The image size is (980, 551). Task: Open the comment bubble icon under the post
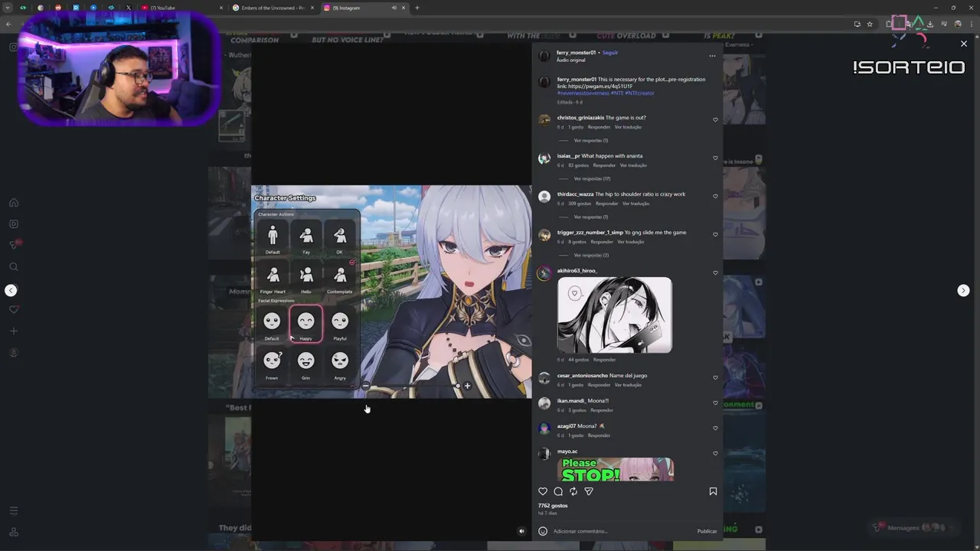coord(558,491)
